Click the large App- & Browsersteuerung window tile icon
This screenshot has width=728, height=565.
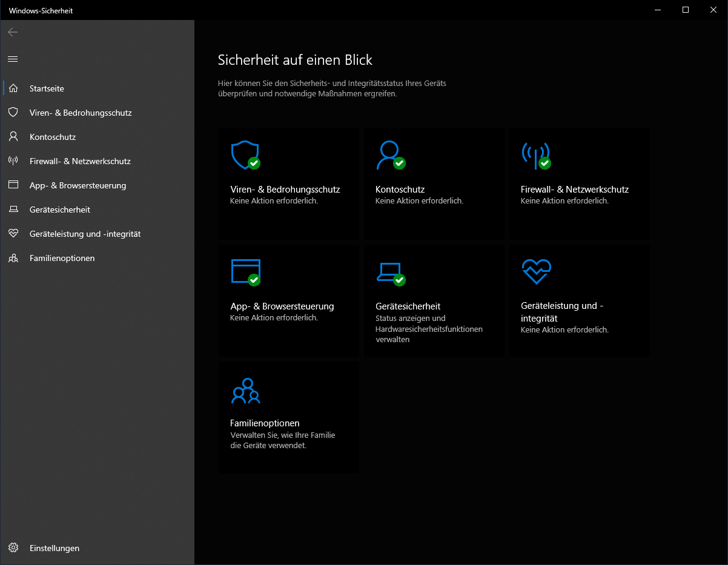245,272
